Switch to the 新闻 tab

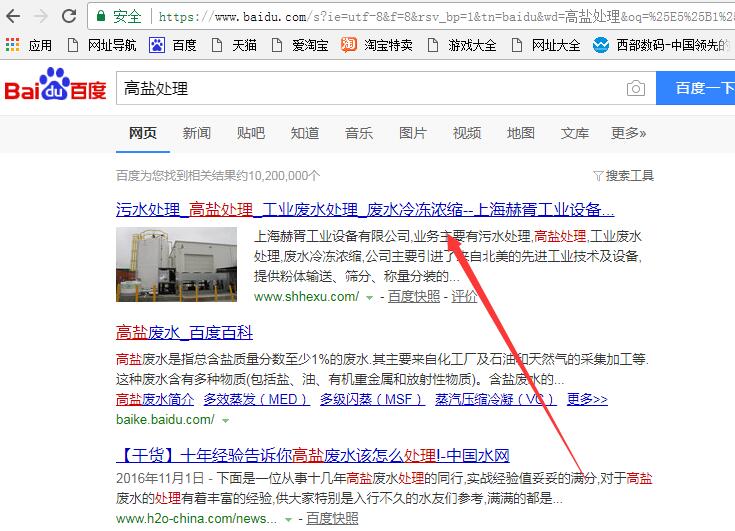point(197,133)
